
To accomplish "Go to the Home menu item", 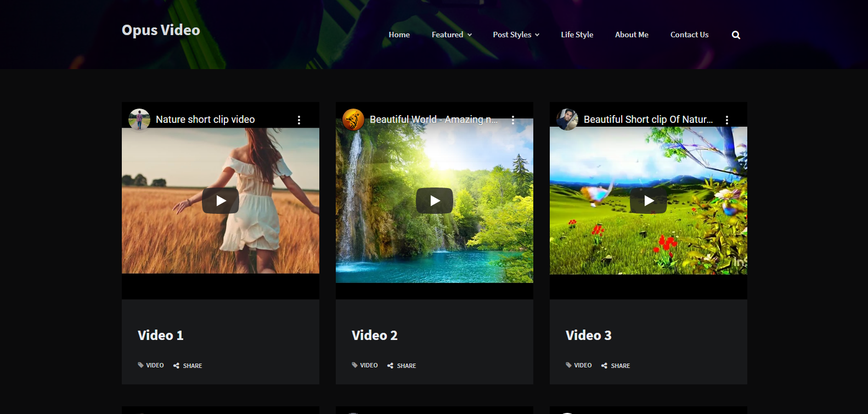I will pos(399,35).
